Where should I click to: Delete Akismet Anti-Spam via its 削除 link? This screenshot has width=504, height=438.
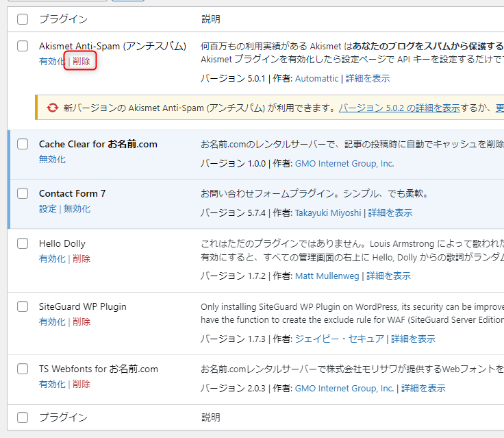(x=81, y=61)
